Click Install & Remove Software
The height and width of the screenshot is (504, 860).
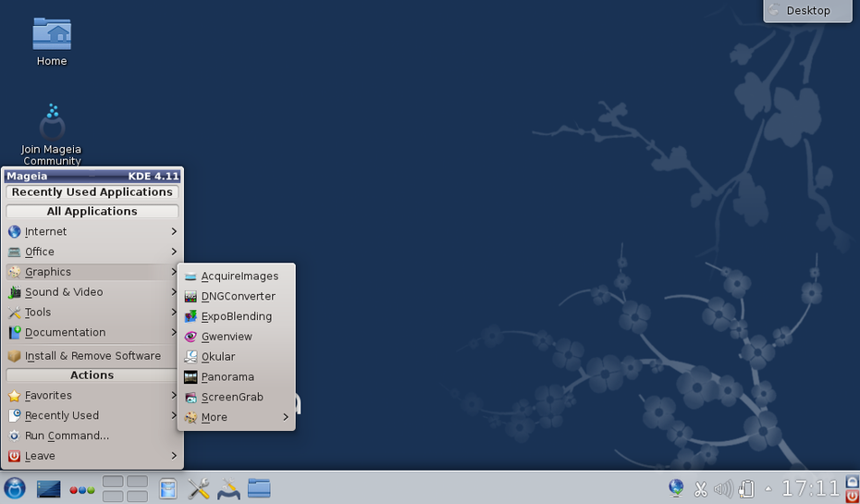(x=92, y=356)
